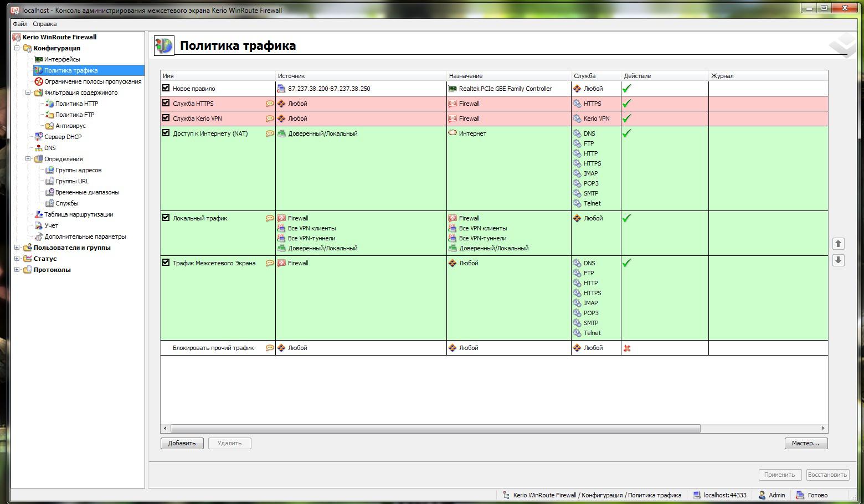Click the Источник column header

(361, 76)
